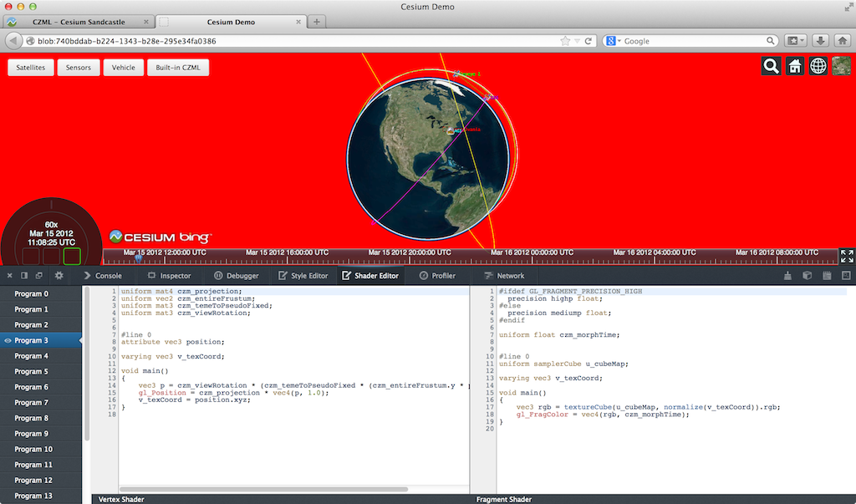Select Program 2 in shader list
Screen dimensions: 856x504
tap(41, 325)
